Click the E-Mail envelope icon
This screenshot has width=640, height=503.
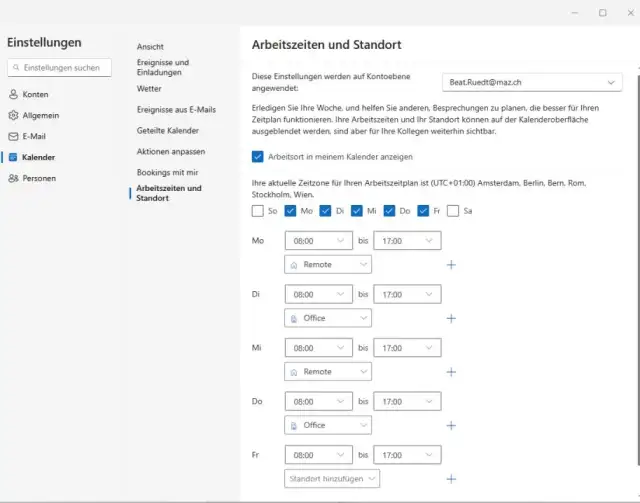13,136
